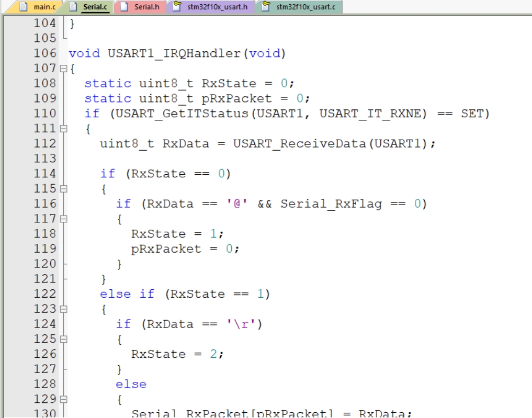Click line number 122 in the gutter
This screenshot has height=418, width=532.
[x=45, y=294]
